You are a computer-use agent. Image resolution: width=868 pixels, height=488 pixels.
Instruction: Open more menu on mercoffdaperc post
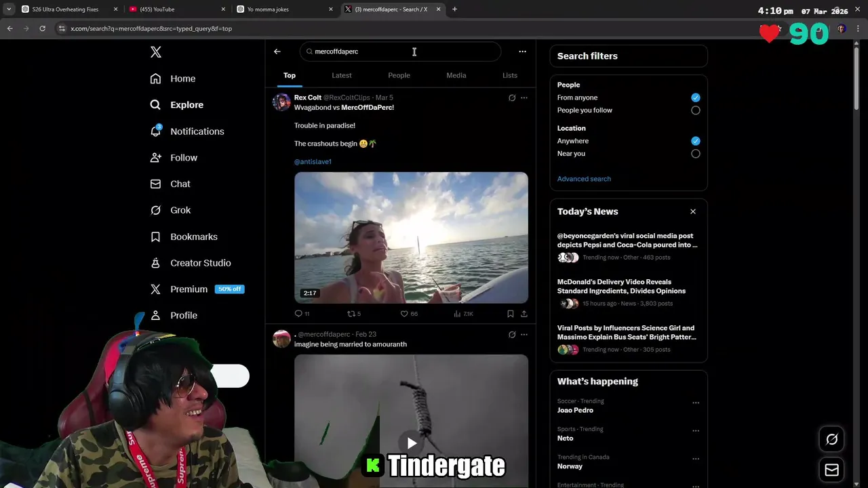524,335
